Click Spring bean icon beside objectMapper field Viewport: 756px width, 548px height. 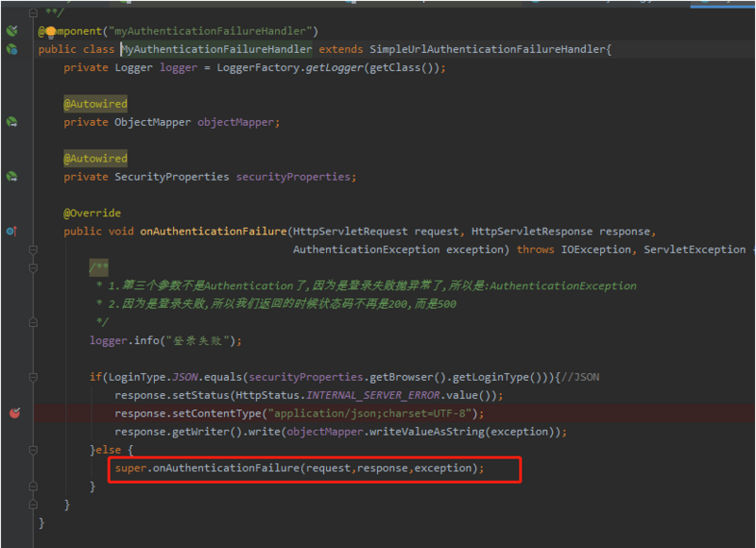point(9,121)
